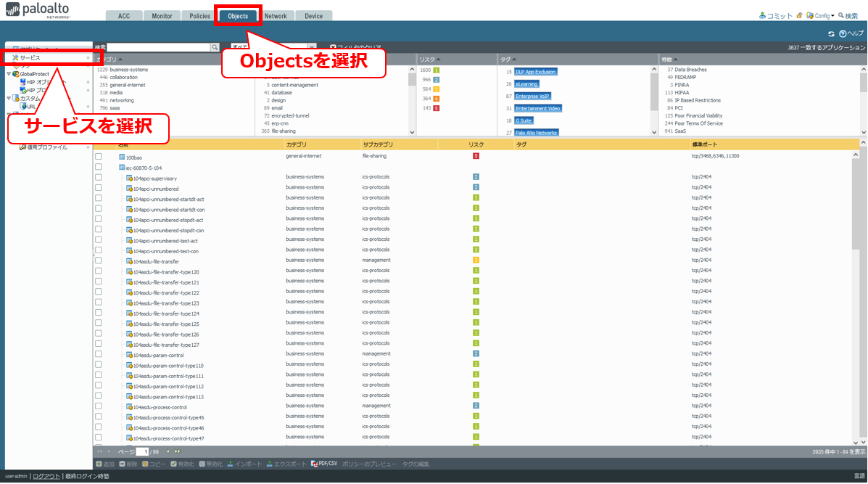
Task: Select the risk level 5 red swatch filter
Action: [x=437, y=108]
